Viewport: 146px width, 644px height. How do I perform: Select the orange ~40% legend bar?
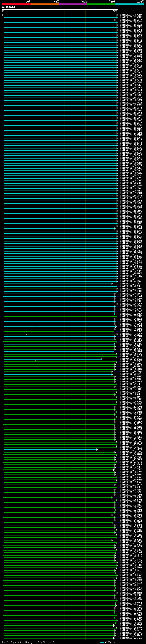pos(45,4)
